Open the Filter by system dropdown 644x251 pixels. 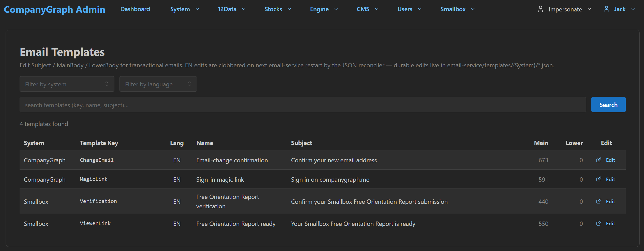click(x=67, y=84)
